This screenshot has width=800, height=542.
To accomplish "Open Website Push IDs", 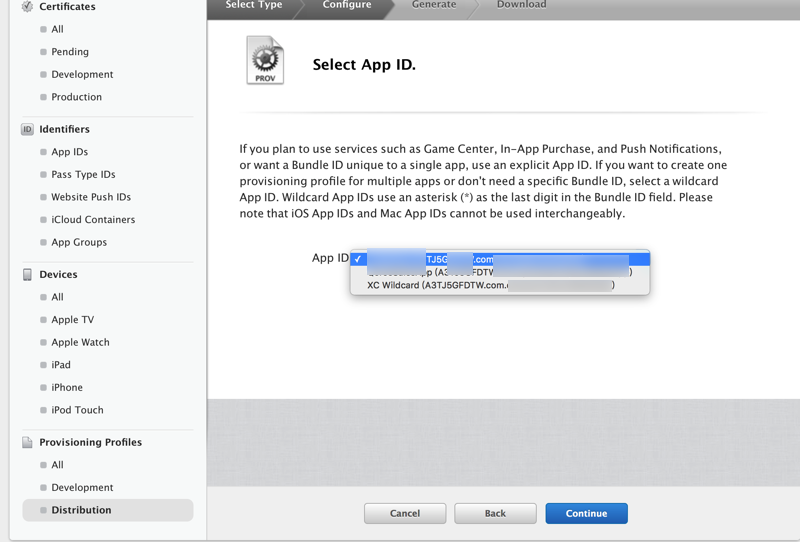I will click(x=91, y=197).
